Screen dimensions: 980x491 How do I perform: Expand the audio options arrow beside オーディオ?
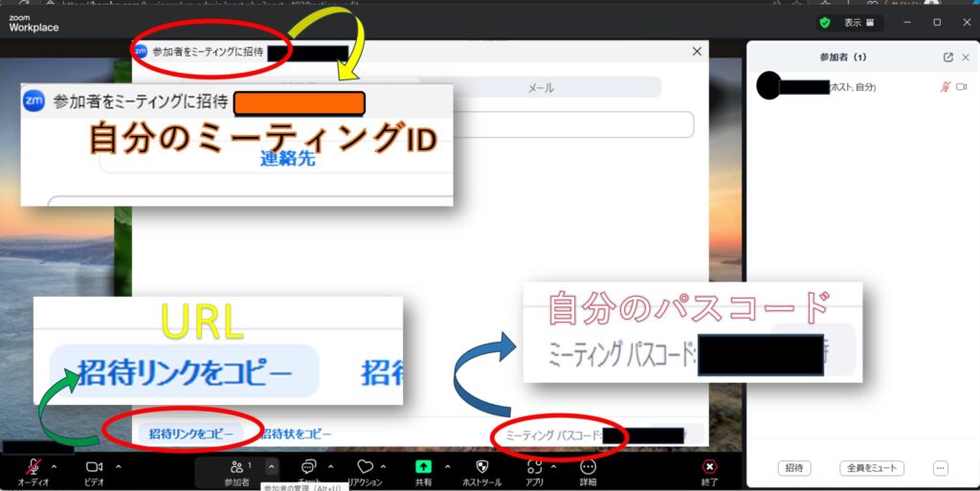(x=54, y=466)
